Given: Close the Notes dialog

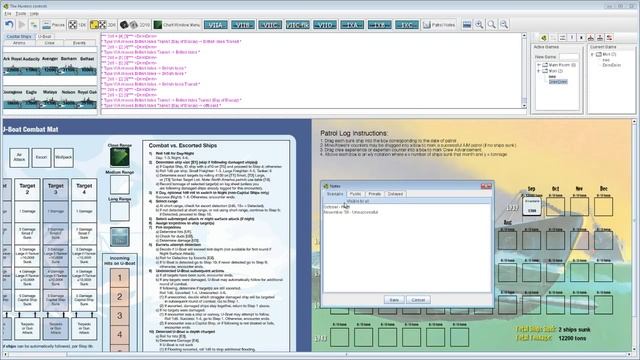Looking at the screenshot, I should tap(486, 186).
